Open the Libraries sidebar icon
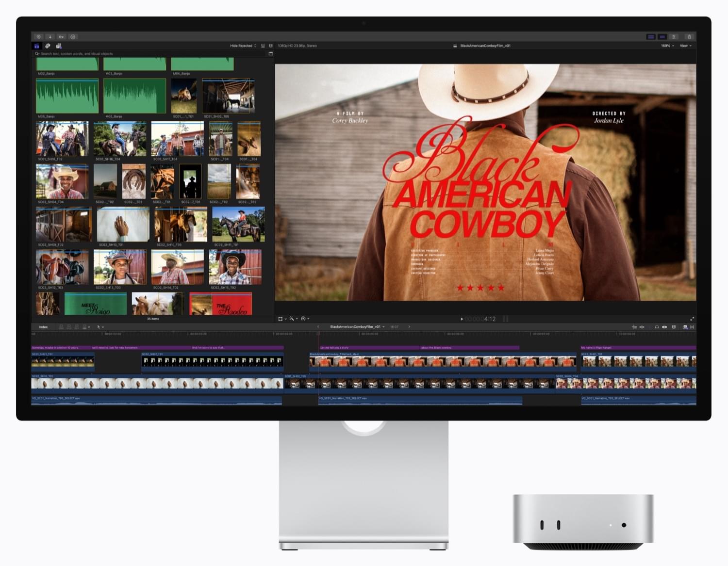Viewport: 728px width, 566px height. 36,46
